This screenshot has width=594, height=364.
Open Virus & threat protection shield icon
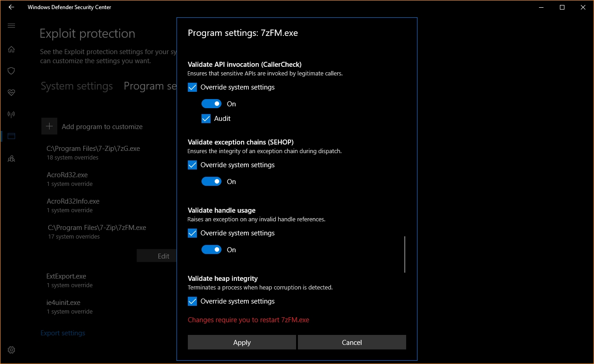click(11, 71)
